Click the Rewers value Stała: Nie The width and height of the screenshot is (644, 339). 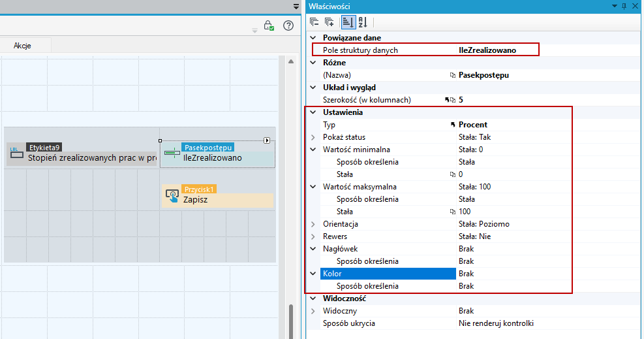[x=474, y=236]
